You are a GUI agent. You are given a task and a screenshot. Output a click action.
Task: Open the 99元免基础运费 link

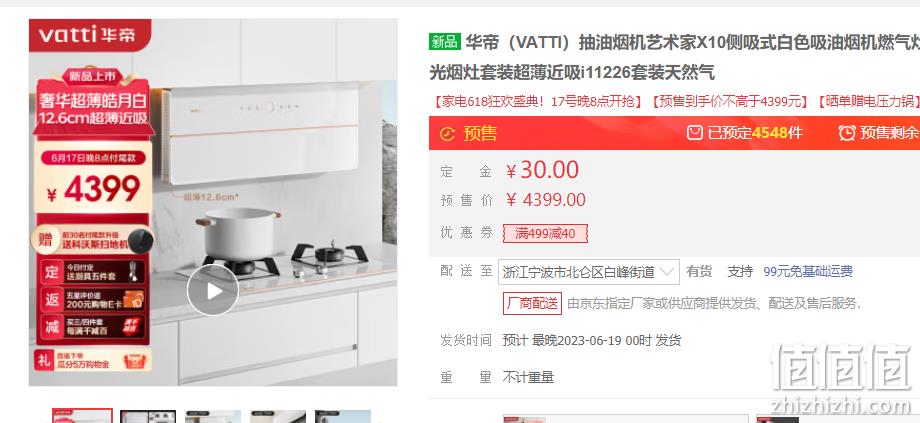pyautogui.click(x=808, y=272)
